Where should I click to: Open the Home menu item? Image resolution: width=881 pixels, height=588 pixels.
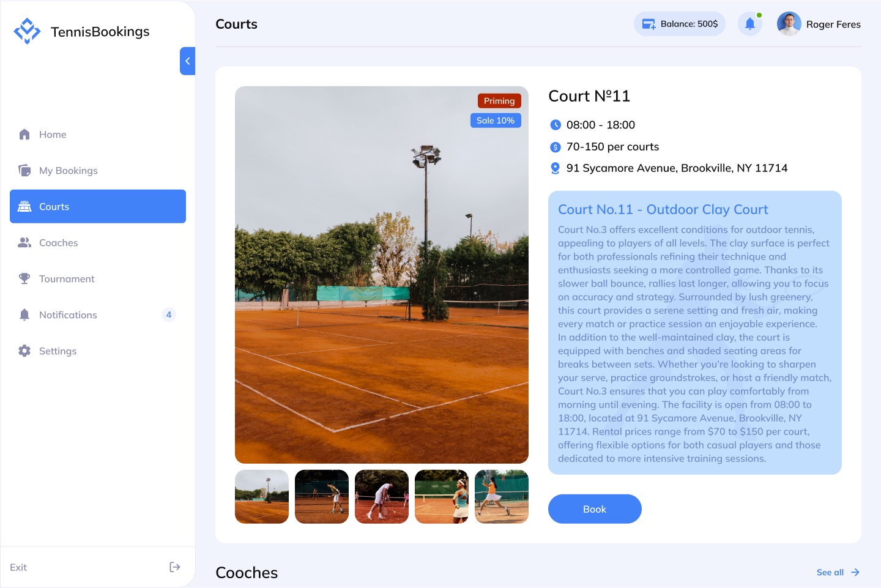click(x=98, y=135)
